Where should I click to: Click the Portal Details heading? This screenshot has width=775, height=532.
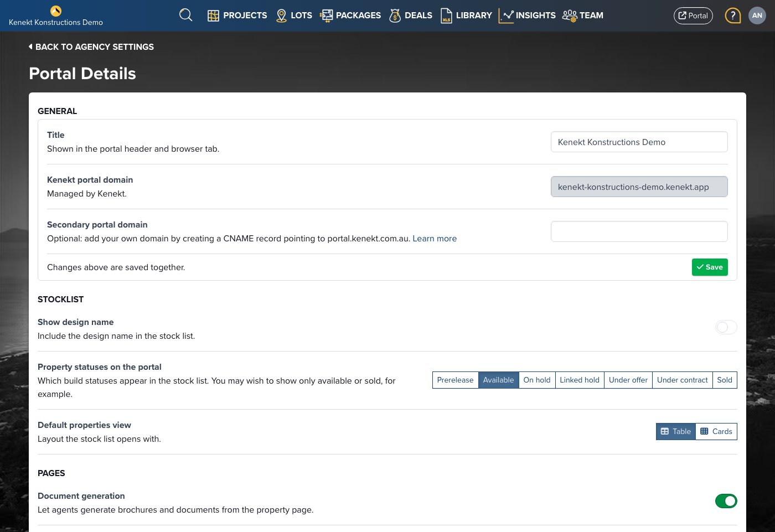click(x=82, y=74)
